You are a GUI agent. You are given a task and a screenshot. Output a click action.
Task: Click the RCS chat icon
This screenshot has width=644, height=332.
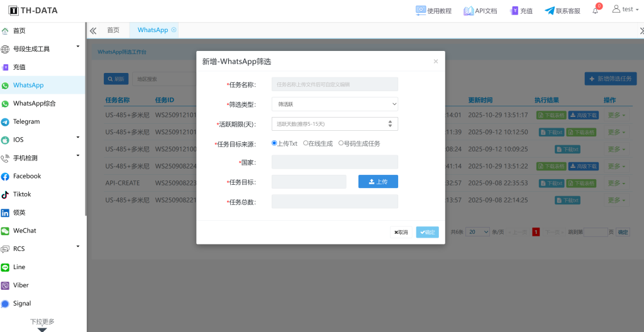click(x=5, y=249)
